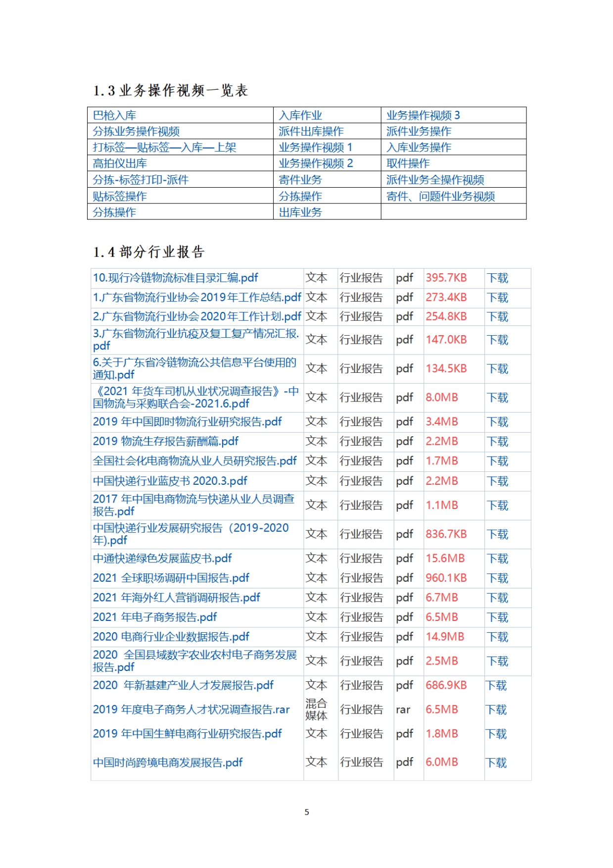Click 下载 for the 1.8MB file
613x868 pixels.
(496, 733)
